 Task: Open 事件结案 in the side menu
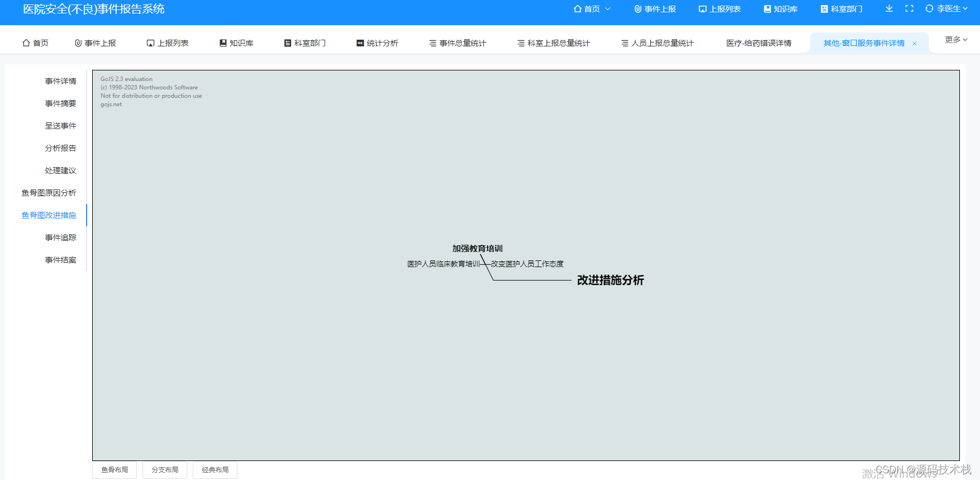60,260
